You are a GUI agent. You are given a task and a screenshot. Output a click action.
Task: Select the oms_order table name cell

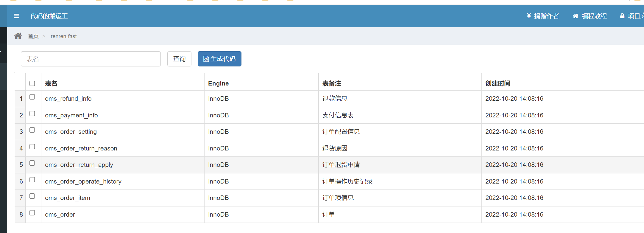click(123, 215)
